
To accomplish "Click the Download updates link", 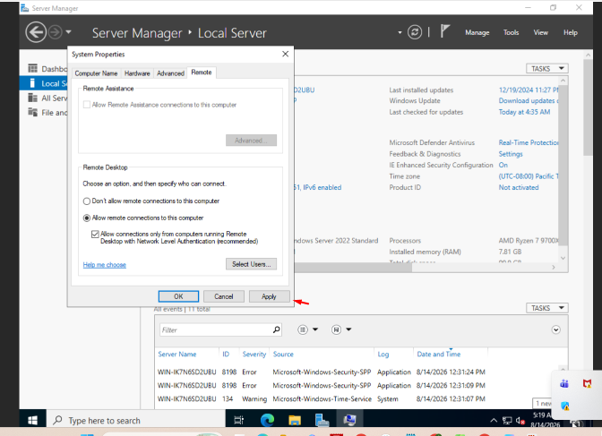I will (x=528, y=101).
